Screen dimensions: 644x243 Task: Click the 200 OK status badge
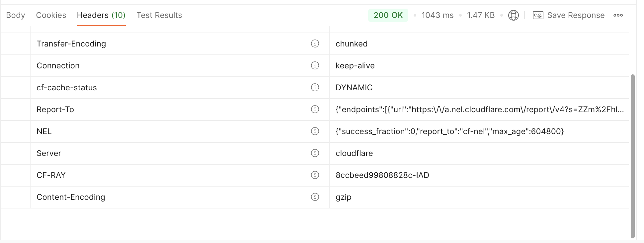coord(388,15)
